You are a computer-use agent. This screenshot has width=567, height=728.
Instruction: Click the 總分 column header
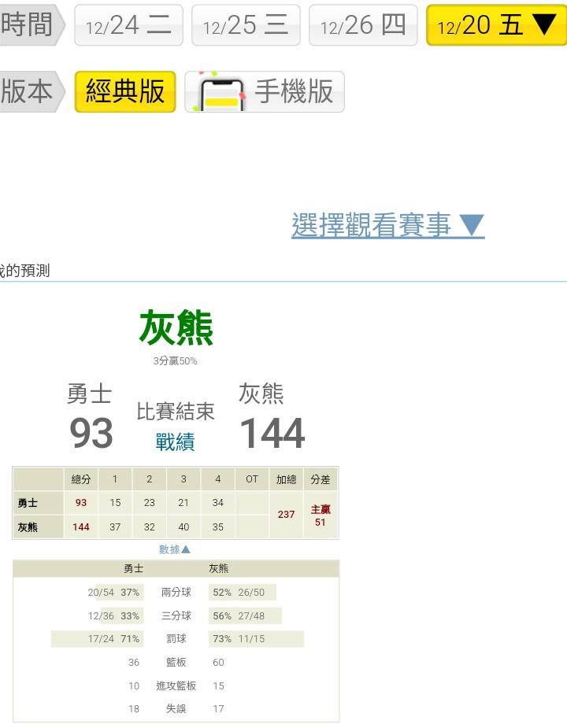click(81, 479)
